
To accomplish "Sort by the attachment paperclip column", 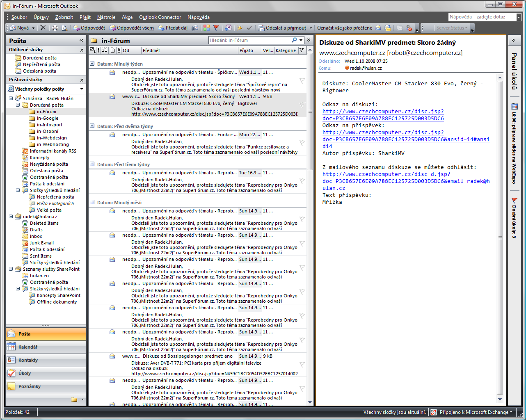I will pyautogui.click(x=119, y=50).
